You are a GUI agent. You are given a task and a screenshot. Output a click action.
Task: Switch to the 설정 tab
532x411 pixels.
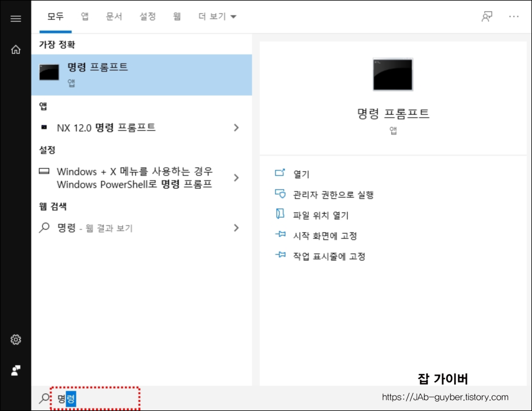point(147,17)
